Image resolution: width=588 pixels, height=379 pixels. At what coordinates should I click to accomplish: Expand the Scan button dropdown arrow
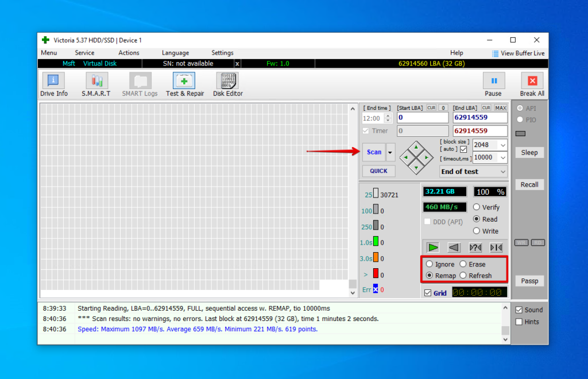point(389,152)
